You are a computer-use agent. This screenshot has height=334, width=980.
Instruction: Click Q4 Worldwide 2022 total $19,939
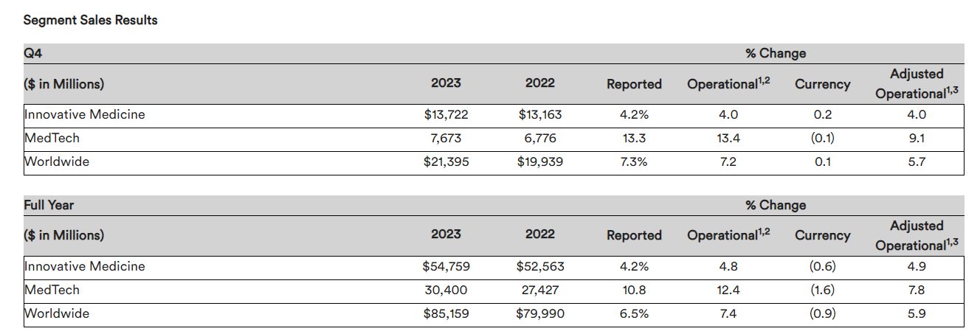point(539,161)
